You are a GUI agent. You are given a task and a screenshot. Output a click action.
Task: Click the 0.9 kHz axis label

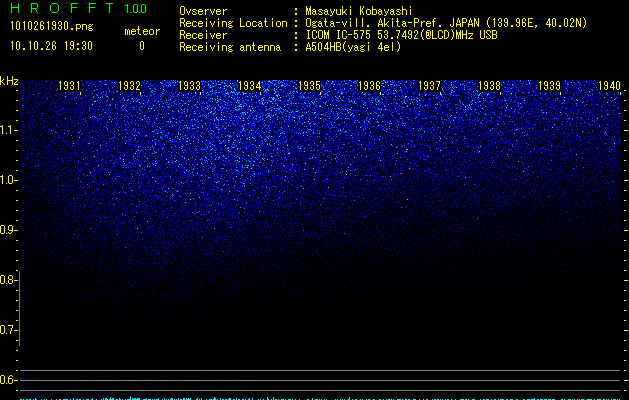pos(7,230)
